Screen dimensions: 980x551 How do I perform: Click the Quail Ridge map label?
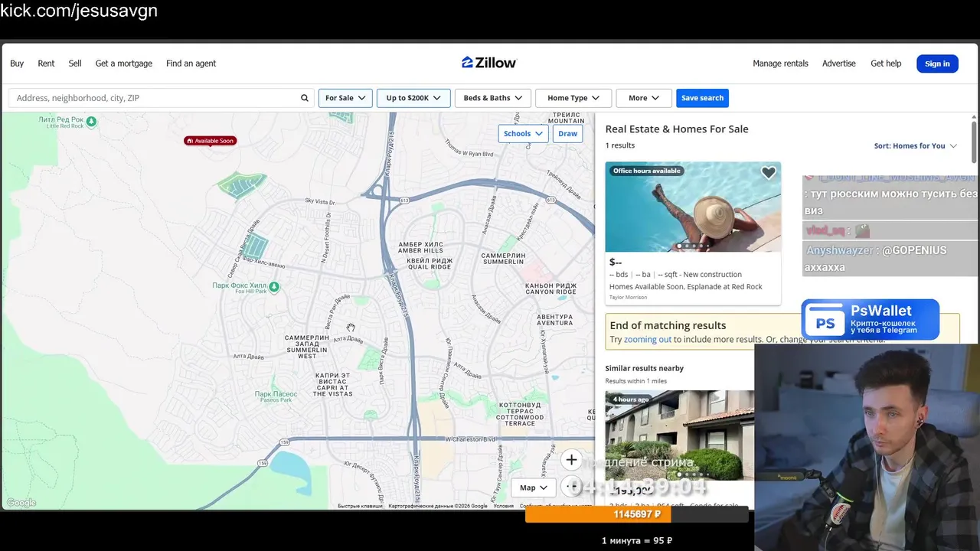(430, 265)
